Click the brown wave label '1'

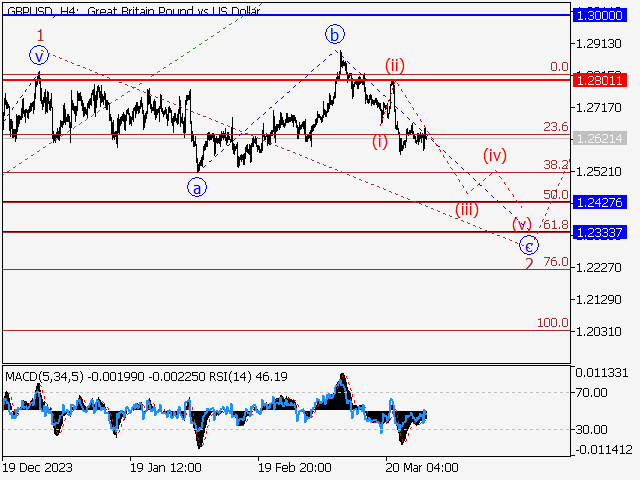(40, 36)
